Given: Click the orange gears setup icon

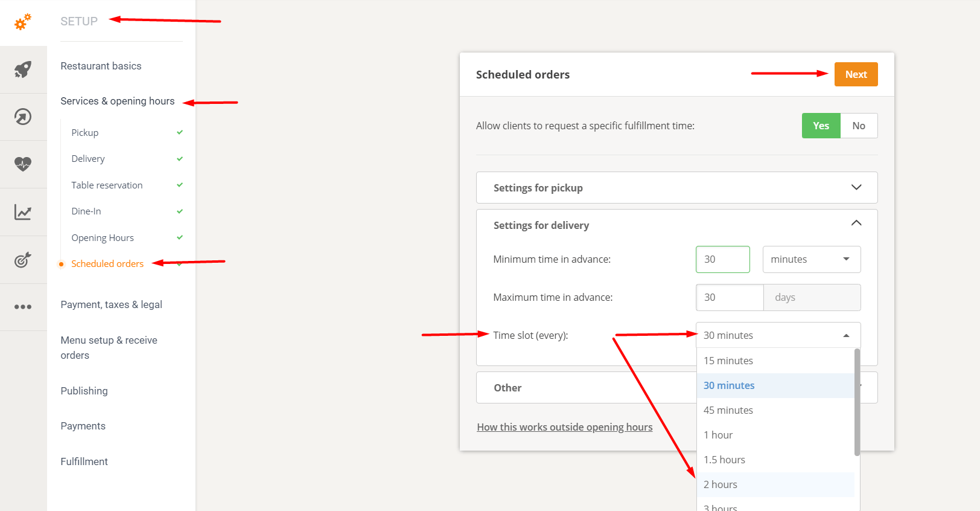Looking at the screenshot, I should pos(23,22).
